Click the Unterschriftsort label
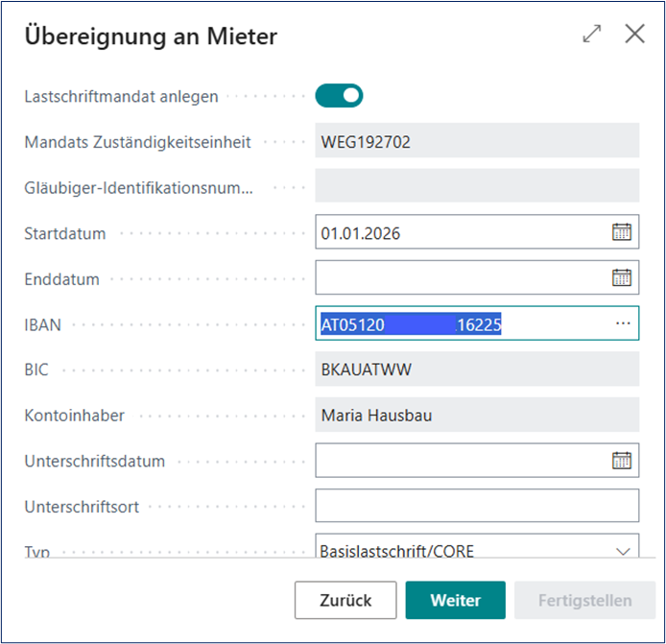666x644 pixels. [82, 507]
